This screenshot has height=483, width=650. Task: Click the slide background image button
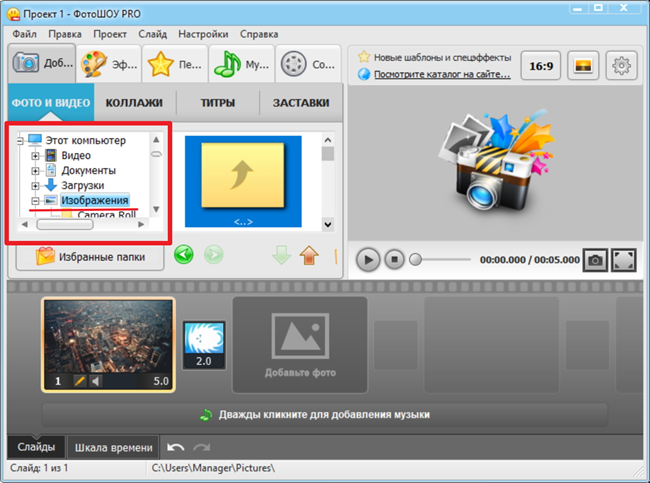(583, 66)
